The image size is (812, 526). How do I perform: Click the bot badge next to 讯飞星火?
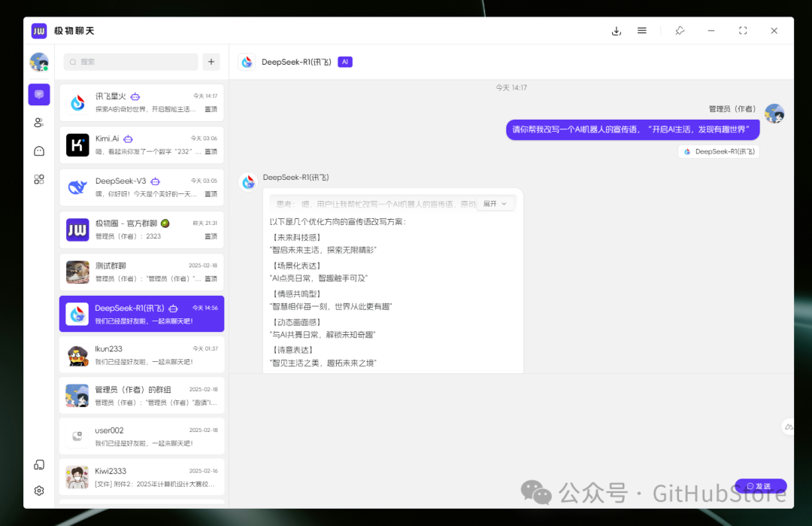point(135,96)
